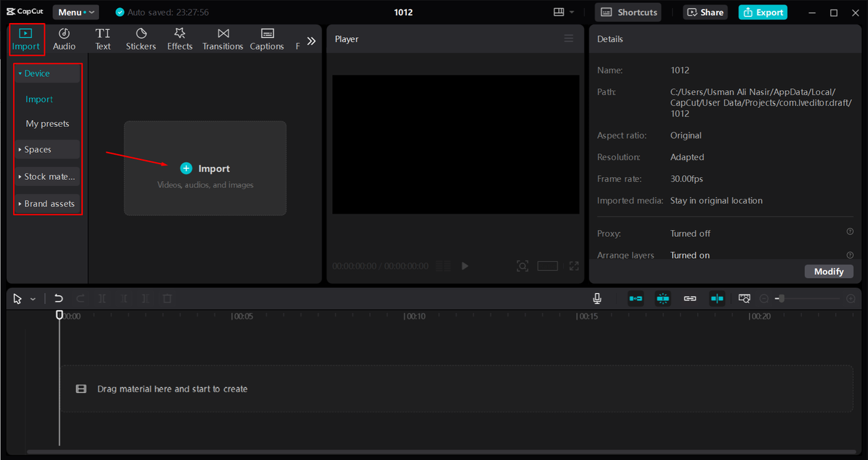Click the project title 1012
Image resolution: width=868 pixels, height=460 pixels.
click(403, 12)
